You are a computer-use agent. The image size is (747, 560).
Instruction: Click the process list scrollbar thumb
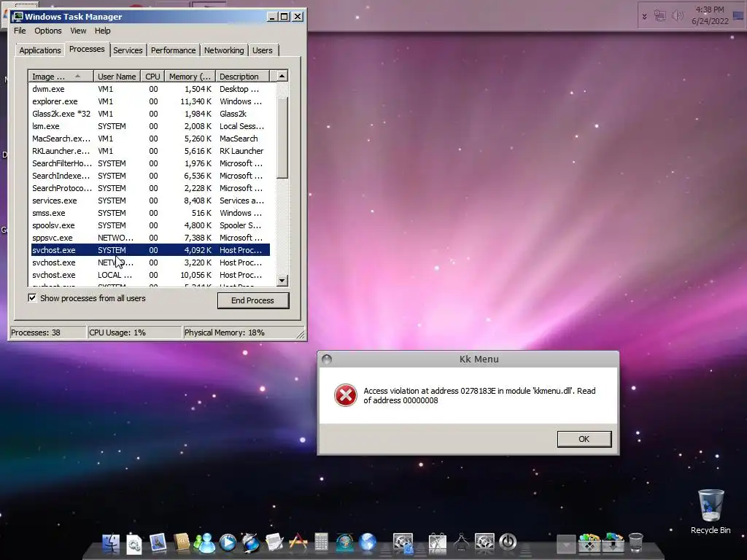pyautogui.click(x=282, y=138)
